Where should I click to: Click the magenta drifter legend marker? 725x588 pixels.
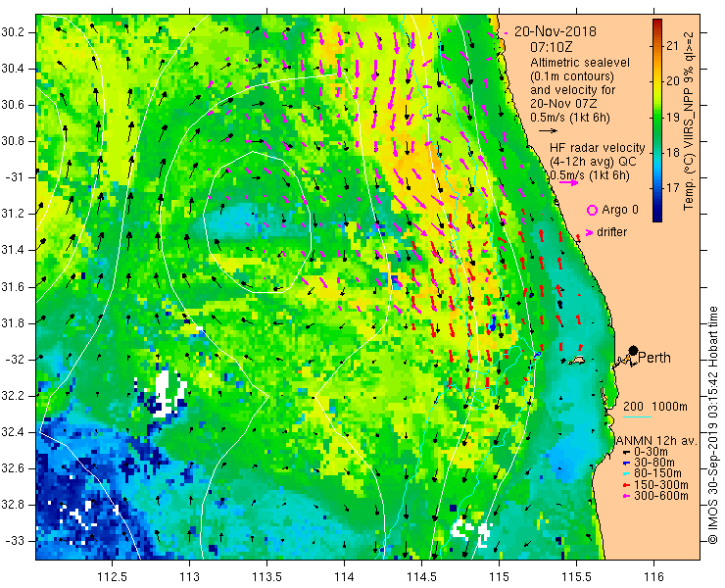(589, 232)
